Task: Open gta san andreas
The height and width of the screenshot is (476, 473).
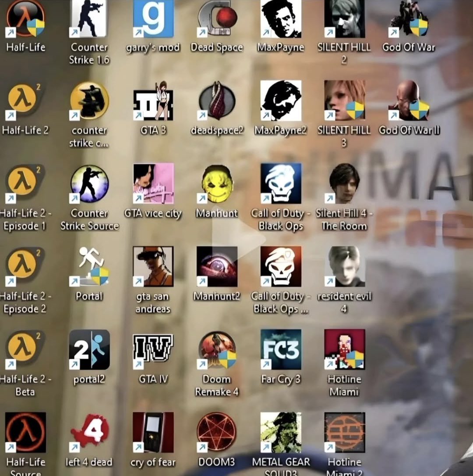Action: pyautogui.click(x=153, y=267)
